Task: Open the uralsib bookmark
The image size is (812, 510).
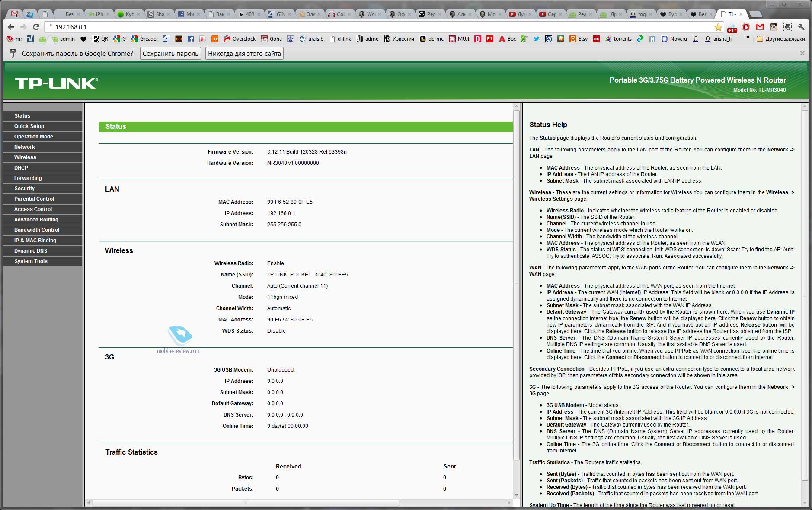Action: (311, 39)
